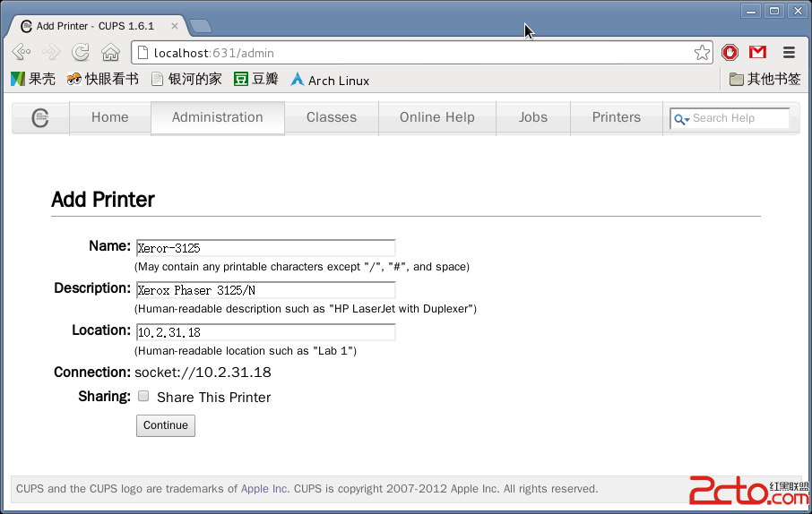Switch to the Classes tab

(x=332, y=117)
